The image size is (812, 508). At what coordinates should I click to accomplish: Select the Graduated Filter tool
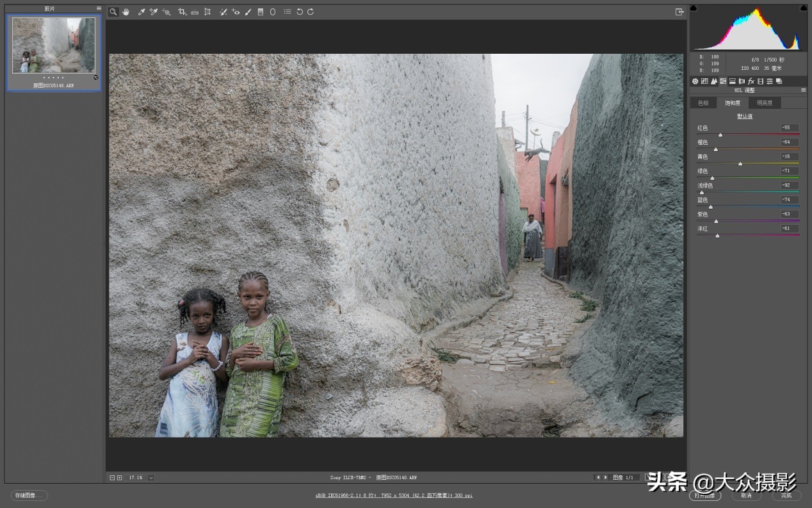coord(261,12)
